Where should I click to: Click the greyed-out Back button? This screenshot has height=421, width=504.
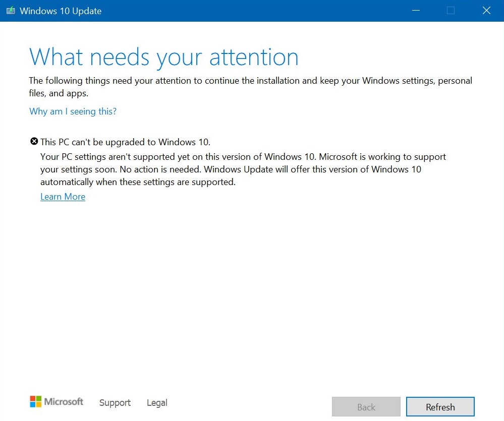tap(366, 407)
